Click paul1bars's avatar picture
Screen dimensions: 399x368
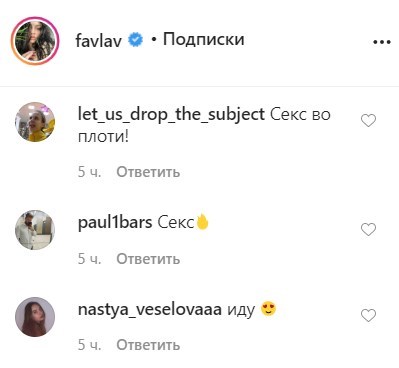(x=35, y=230)
